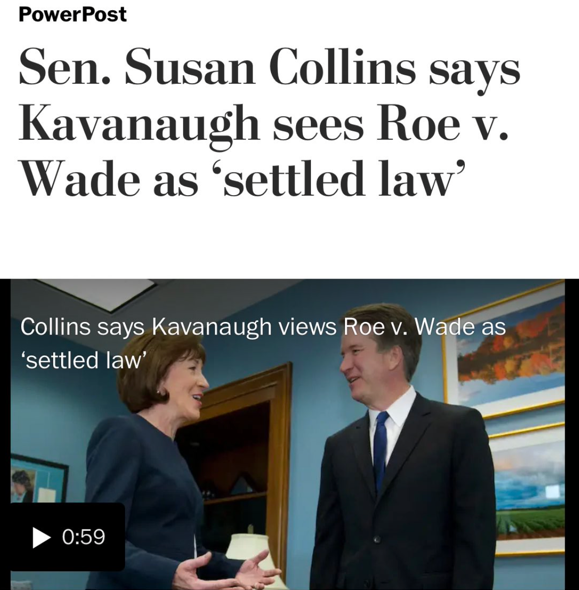Image resolution: width=579 pixels, height=590 pixels.
Task: Click the man's blue necktie
Action: click(x=380, y=450)
